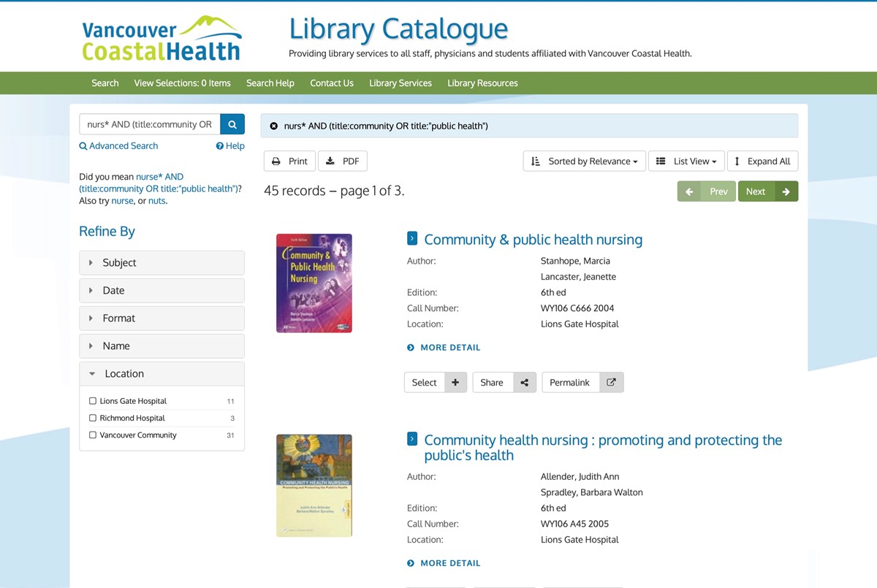877x588 pixels.
Task: Click the Vancouver Coastal Health logo
Action: click(x=162, y=38)
